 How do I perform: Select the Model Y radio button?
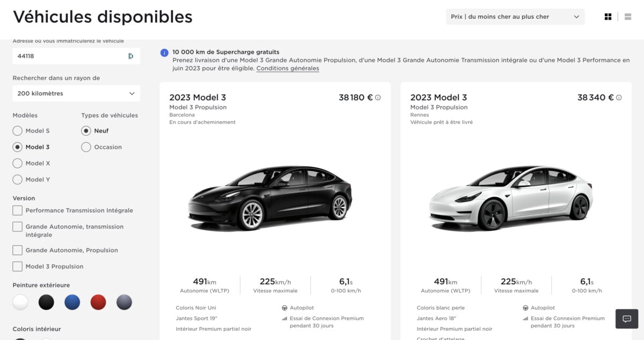[x=17, y=179]
